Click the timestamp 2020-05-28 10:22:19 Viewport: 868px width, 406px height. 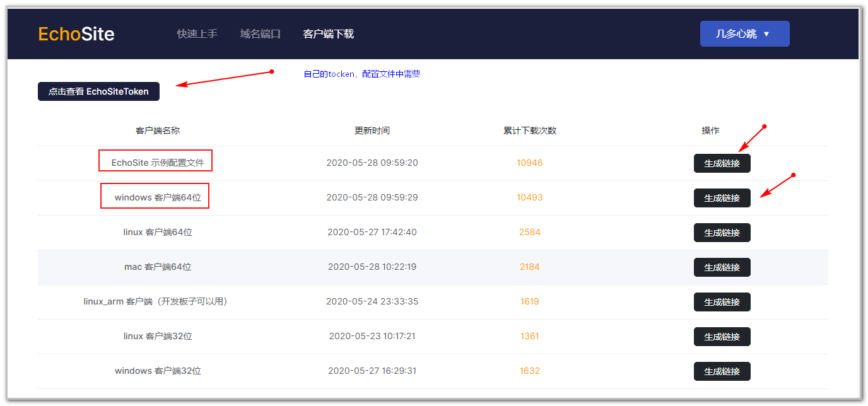372,267
